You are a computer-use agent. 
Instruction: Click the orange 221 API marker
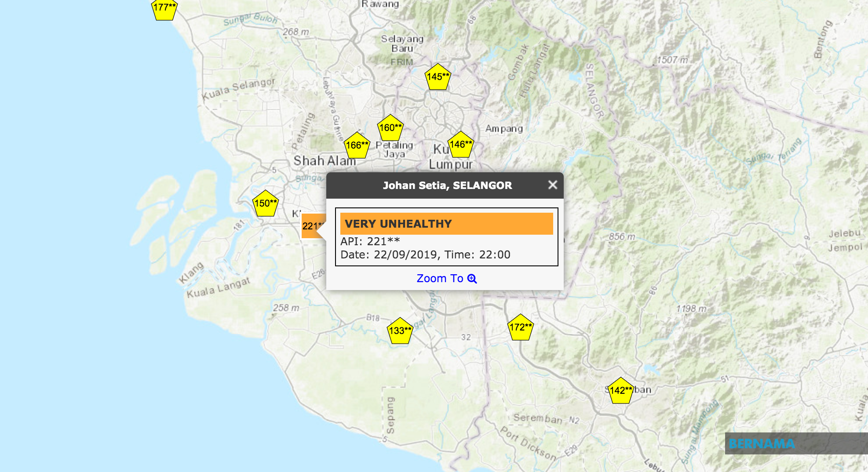coord(312,226)
